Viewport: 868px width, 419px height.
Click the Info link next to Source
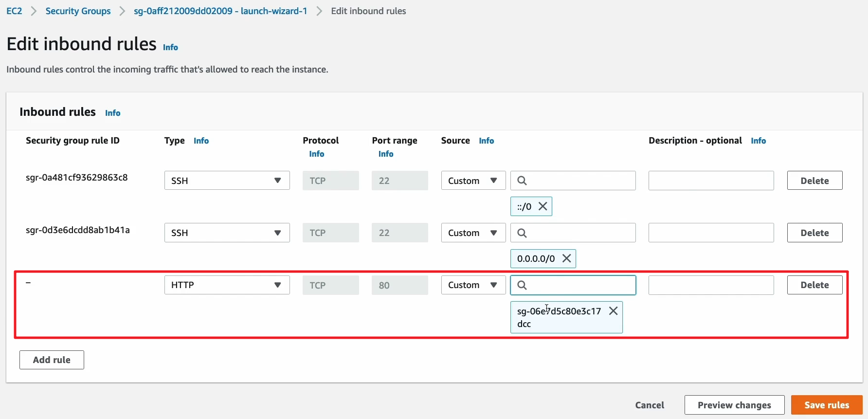pos(486,141)
